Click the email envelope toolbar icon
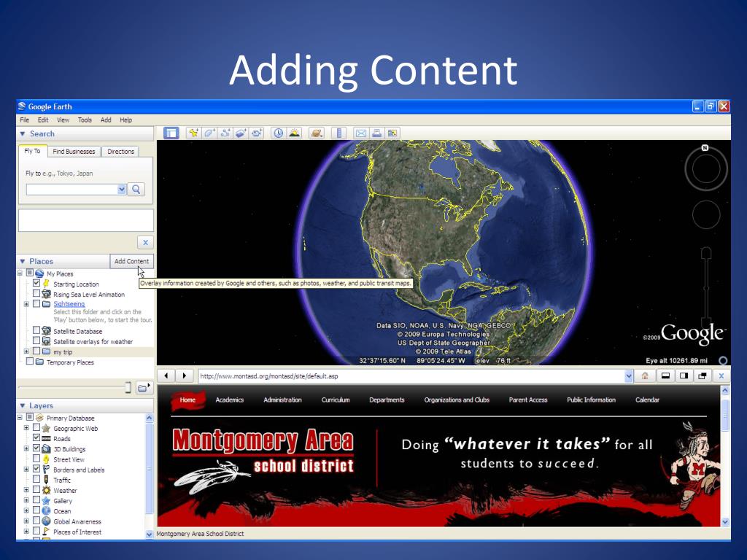The width and height of the screenshot is (747, 560). (360, 133)
